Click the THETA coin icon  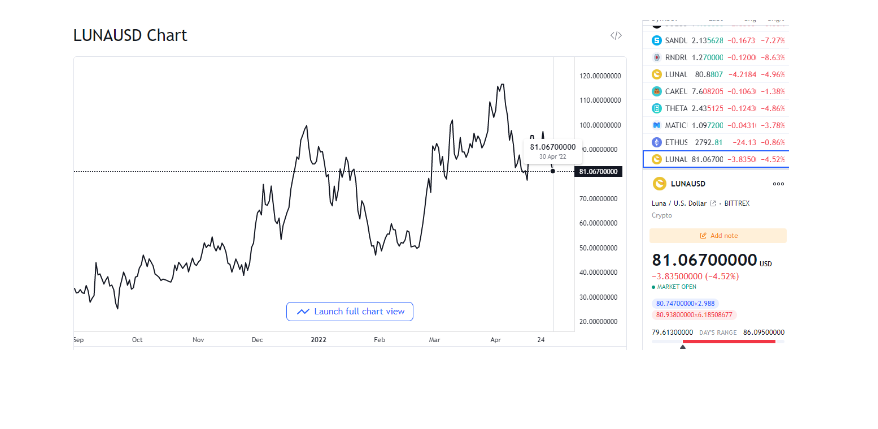click(x=657, y=108)
